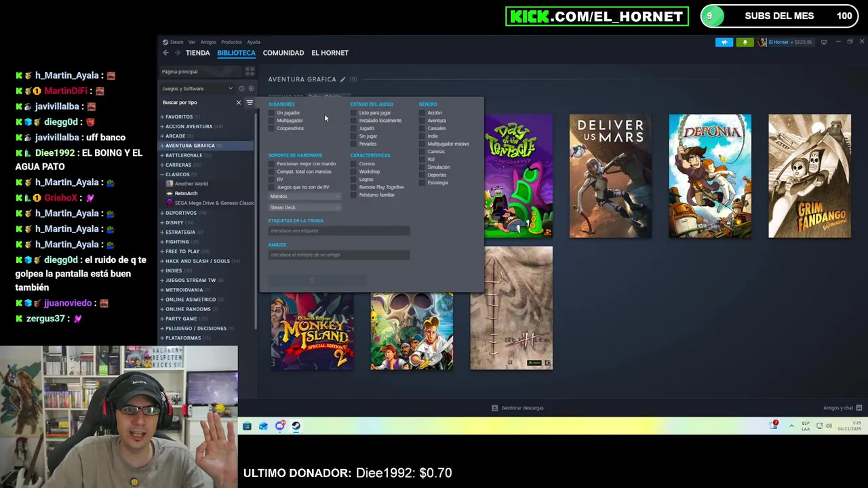
Task: Open the EL HORNET profile tab
Action: (x=330, y=53)
